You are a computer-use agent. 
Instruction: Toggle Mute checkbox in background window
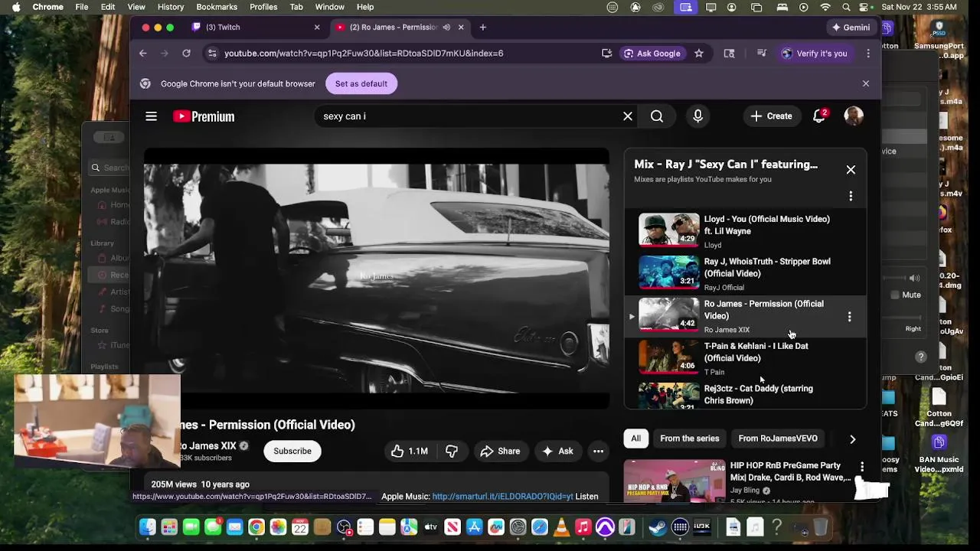click(895, 295)
